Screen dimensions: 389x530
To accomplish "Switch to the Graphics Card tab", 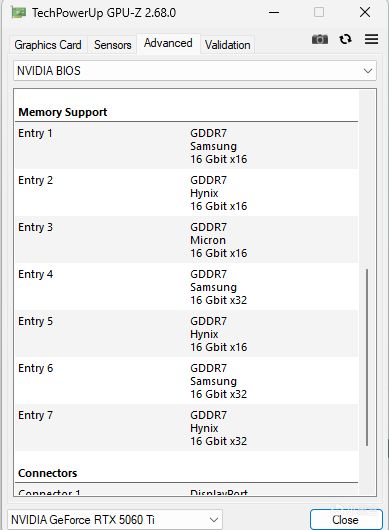I will tap(48, 45).
